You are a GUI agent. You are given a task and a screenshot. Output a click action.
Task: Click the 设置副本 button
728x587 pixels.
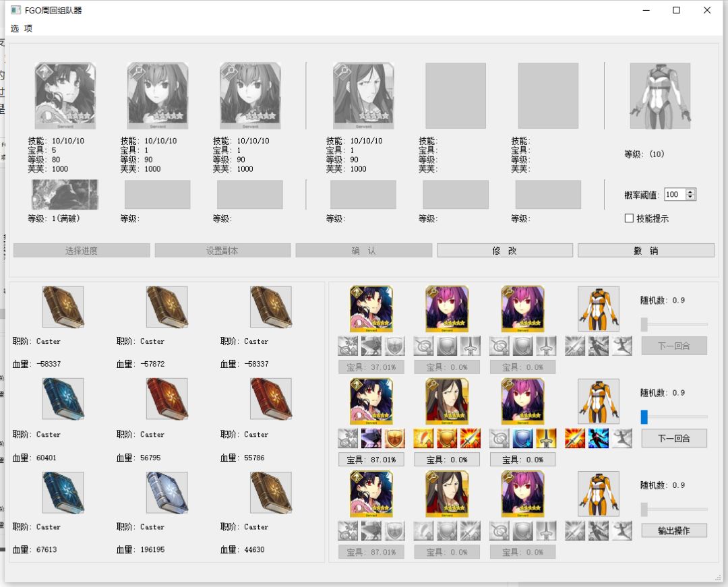click(x=223, y=251)
